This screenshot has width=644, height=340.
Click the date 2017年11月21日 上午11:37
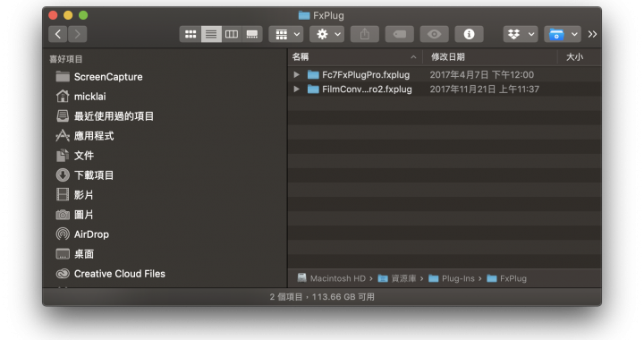[x=485, y=89]
